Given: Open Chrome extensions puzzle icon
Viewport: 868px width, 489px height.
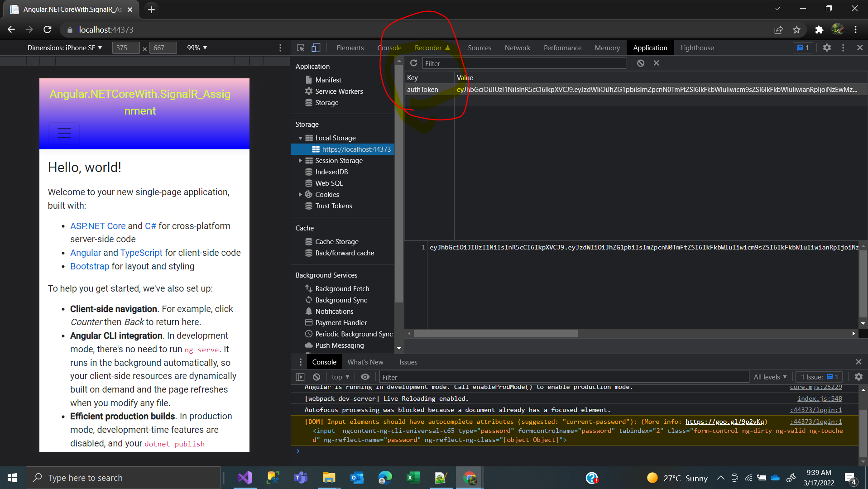Looking at the screenshot, I should coord(819,29).
